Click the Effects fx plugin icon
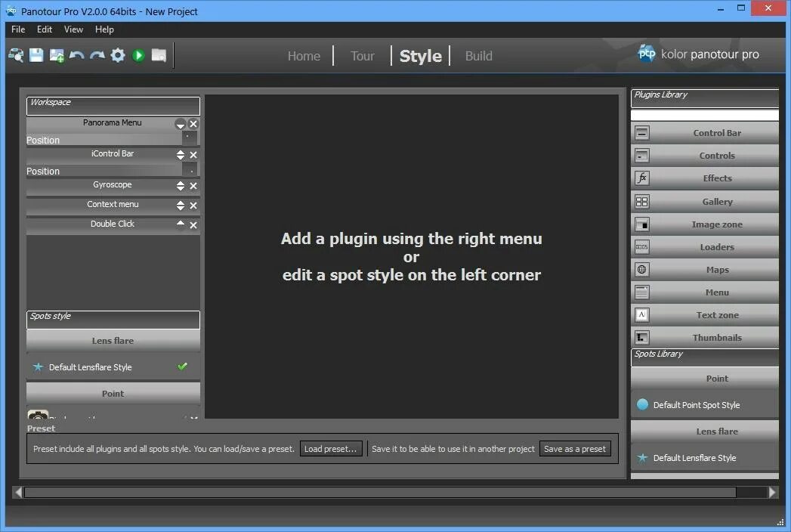The width and height of the screenshot is (791, 532). (641, 178)
